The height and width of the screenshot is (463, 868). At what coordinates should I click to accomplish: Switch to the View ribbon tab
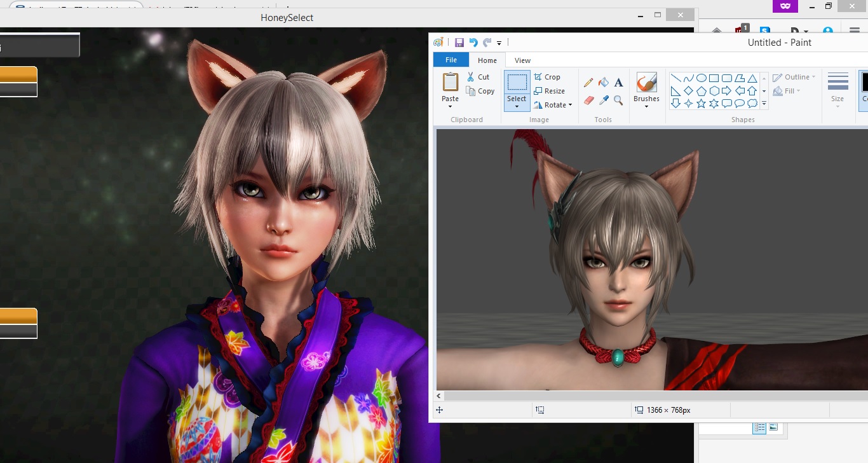pyautogui.click(x=522, y=60)
